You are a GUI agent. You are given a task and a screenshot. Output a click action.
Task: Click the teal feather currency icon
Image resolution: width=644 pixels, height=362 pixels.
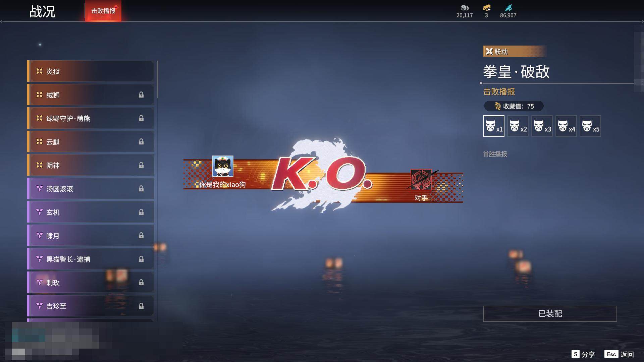pos(508,8)
